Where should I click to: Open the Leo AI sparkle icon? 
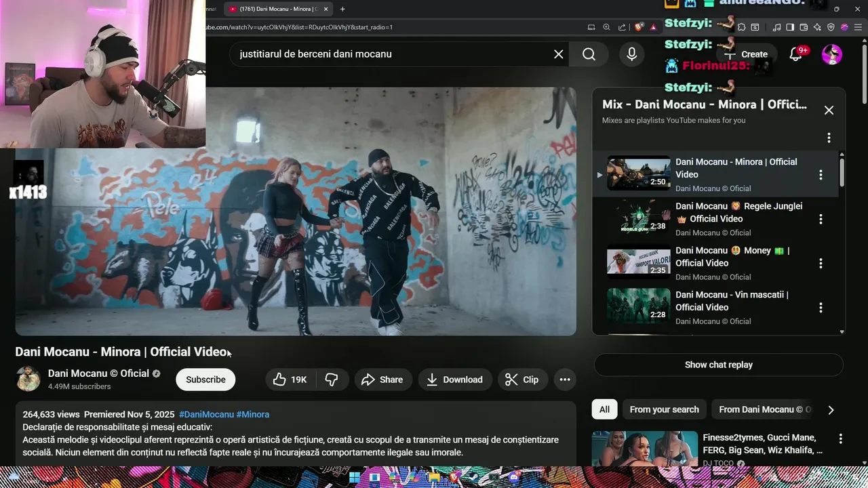point(817,27)
